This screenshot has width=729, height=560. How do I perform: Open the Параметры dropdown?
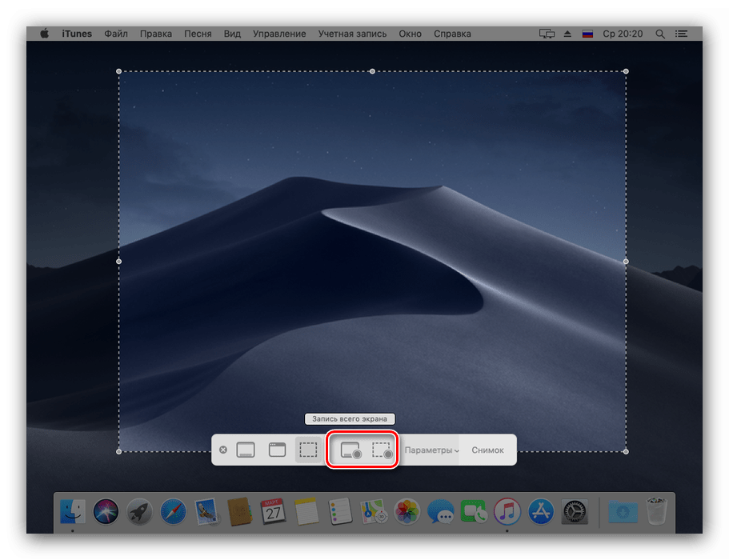click(432, 450)
